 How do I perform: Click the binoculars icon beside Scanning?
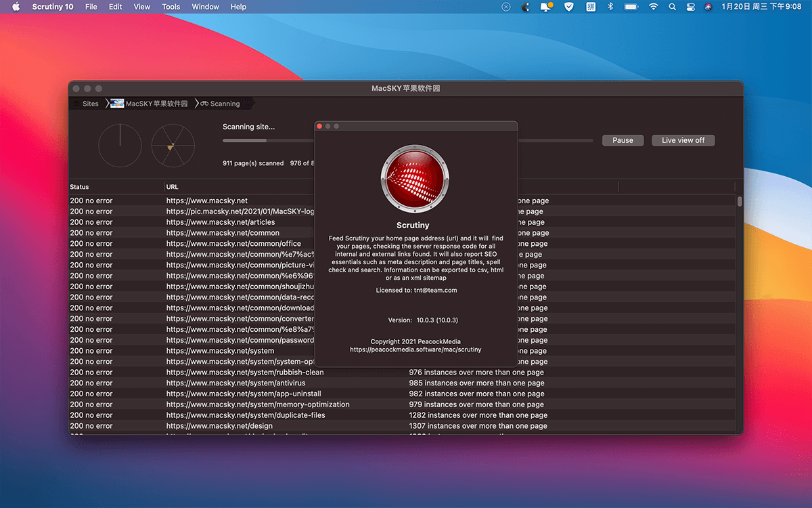click(x=204, y=104)
